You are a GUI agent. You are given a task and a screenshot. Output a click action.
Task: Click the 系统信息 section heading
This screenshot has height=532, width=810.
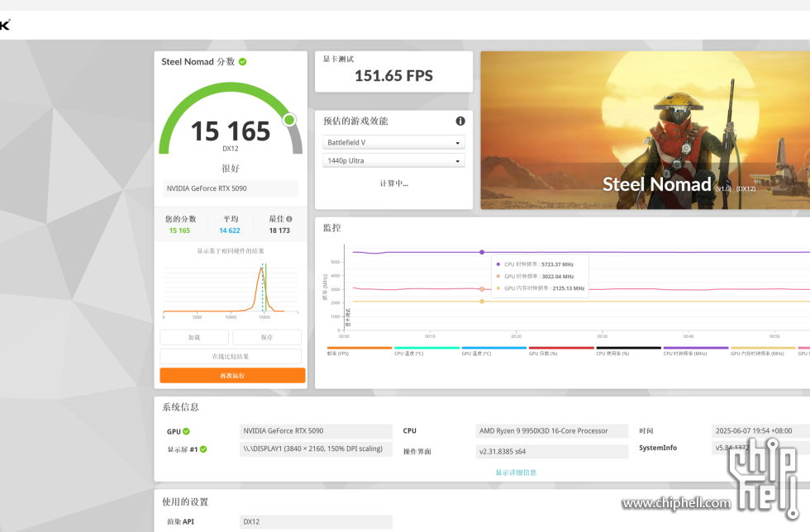click(x=181, y=407)
